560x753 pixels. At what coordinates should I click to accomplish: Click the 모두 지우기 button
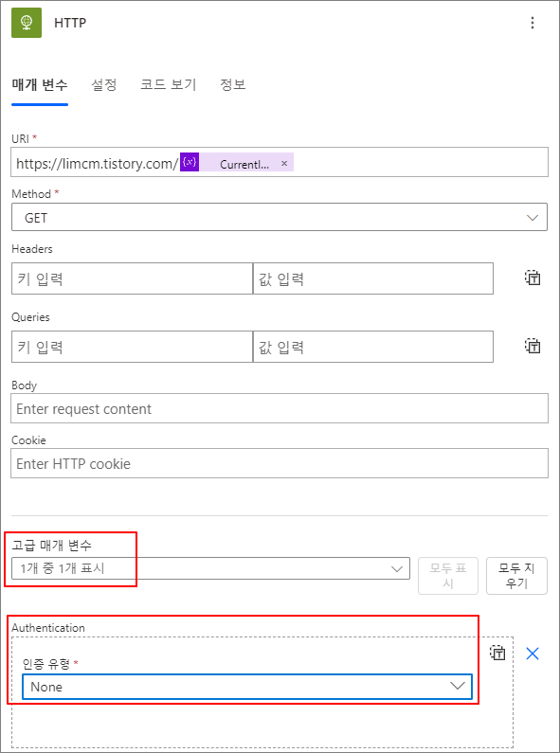pos(516,576)
